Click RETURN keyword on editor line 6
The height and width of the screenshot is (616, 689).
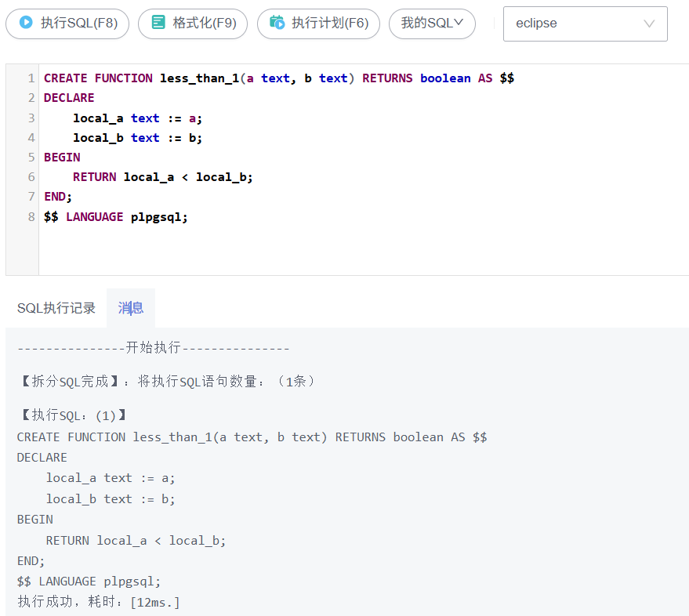[x=95, y=177]
